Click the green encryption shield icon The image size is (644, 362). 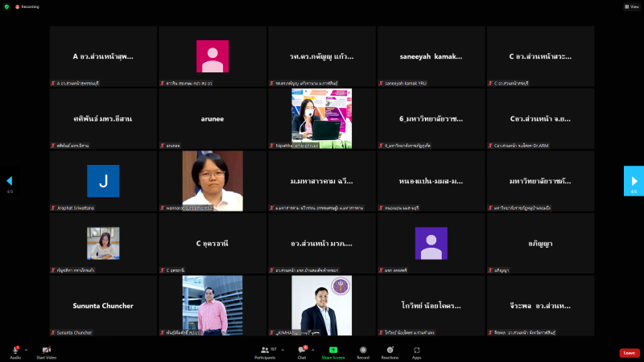pos(6,6)
